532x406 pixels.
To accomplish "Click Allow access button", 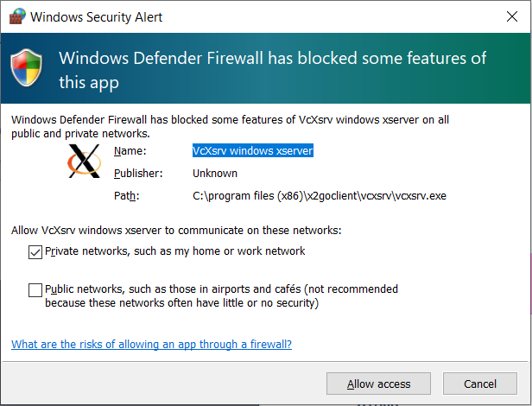I will pyautogui.click(x=378, y=384).
